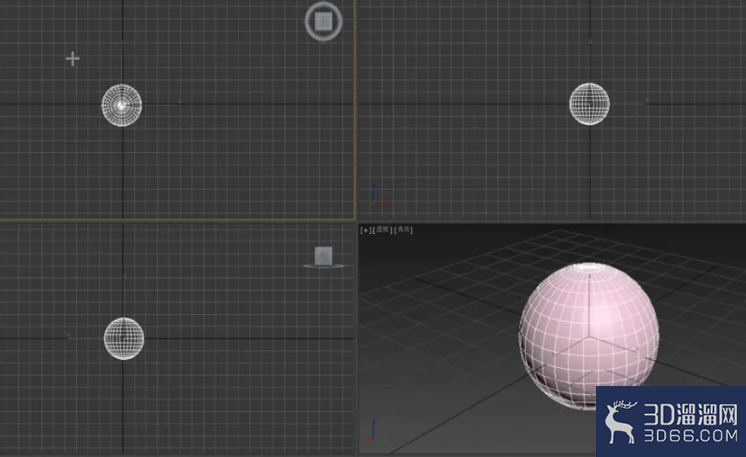746x457 pixels.
Task: Select the wireframe sphere in top-right viewport
Action: [589, 104]
